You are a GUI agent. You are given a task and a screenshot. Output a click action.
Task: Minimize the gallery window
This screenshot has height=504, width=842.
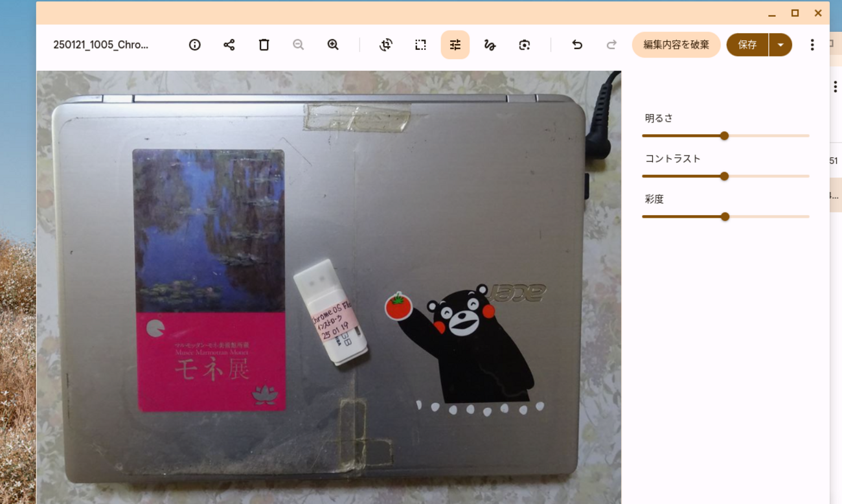(x=772, y=13)
